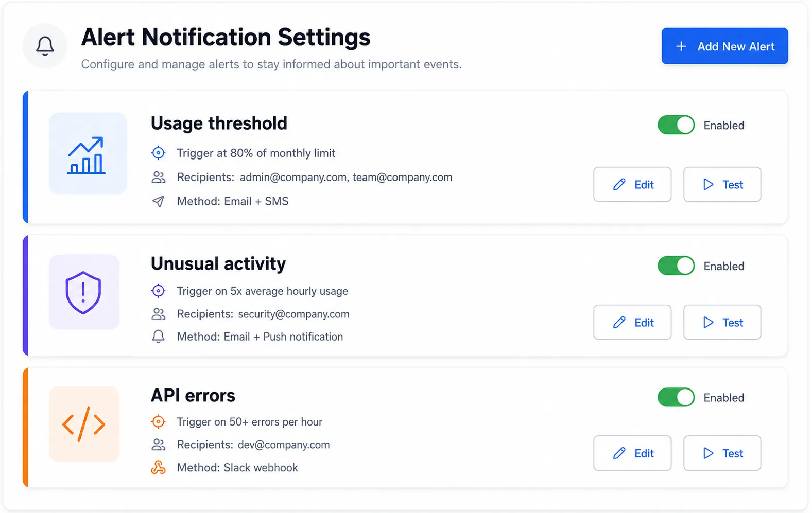This screenshot has width=812, height=513.
Task: Switch off the API errors alert toggle
Action: (x=676, y=397)
